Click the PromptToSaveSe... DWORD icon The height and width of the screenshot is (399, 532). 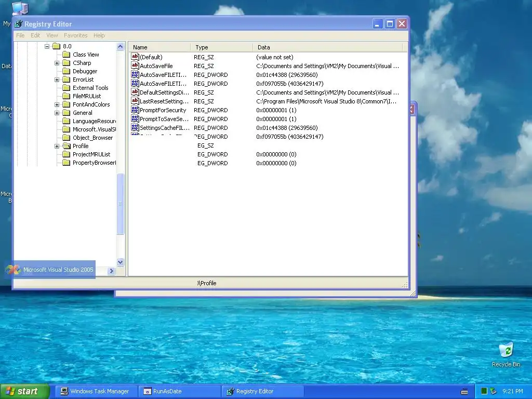pos(135,119)
